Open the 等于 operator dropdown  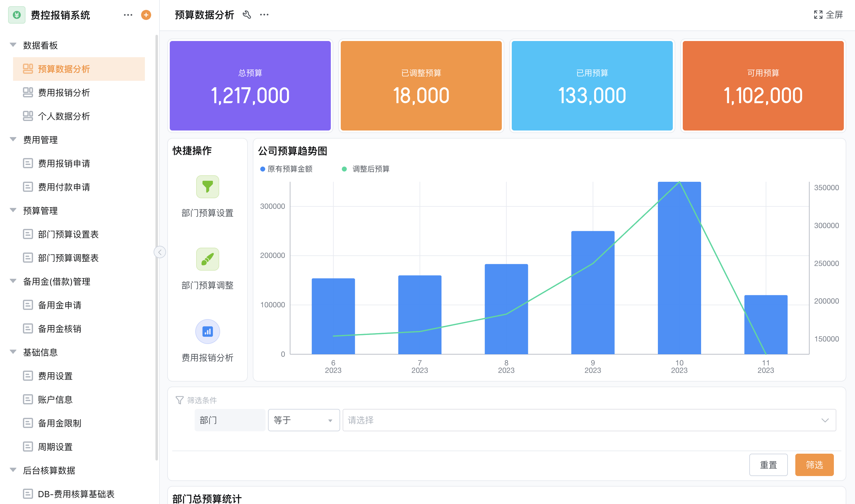coord(304,420)
